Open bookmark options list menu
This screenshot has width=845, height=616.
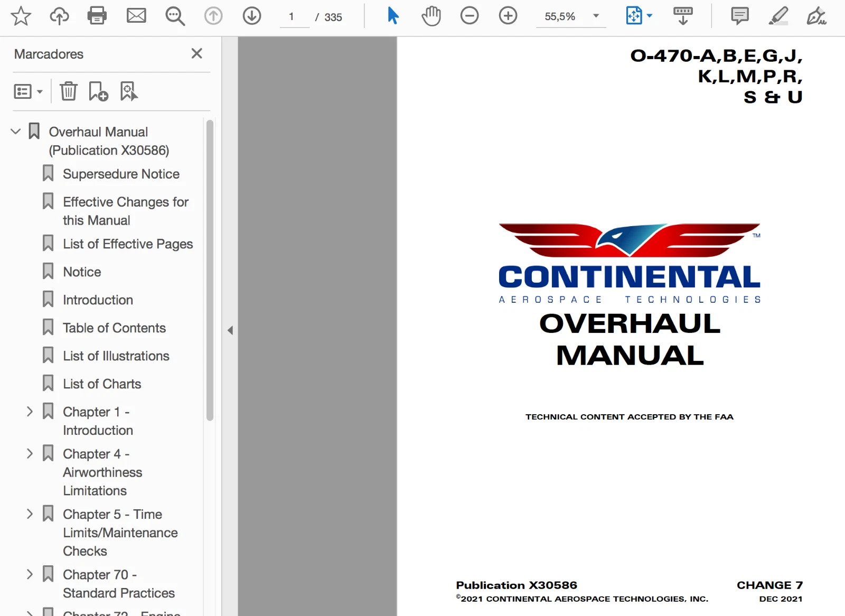coord(28,91)
